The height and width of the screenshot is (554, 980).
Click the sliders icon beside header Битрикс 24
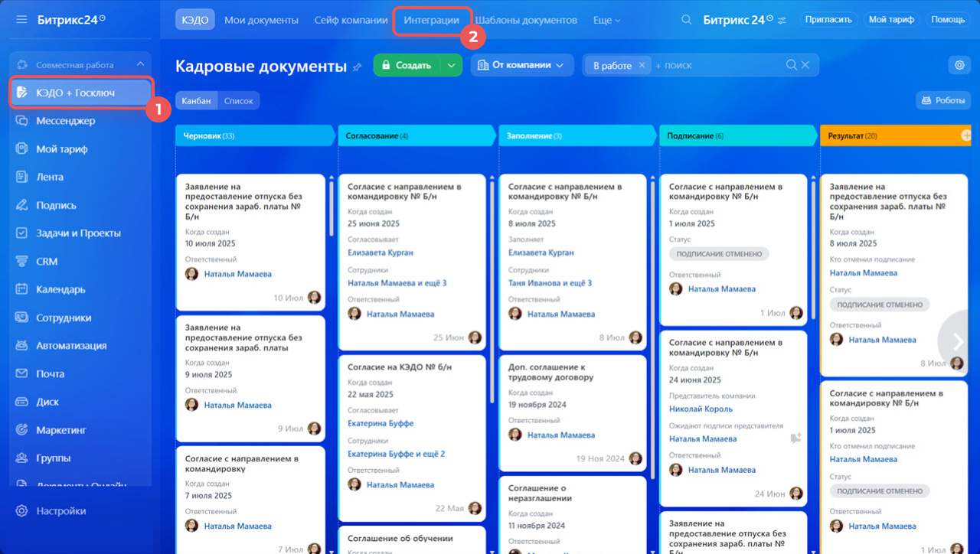click(781, 20)
